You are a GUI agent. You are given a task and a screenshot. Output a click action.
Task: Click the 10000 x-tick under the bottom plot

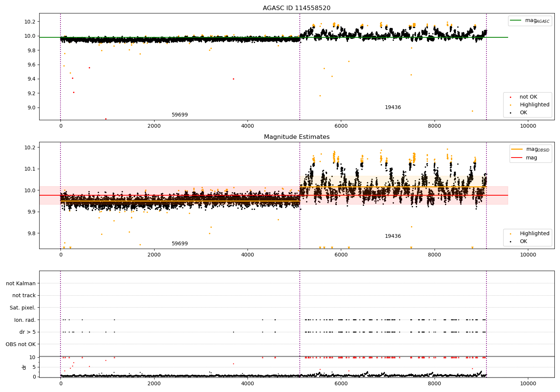tap(528, 384)
